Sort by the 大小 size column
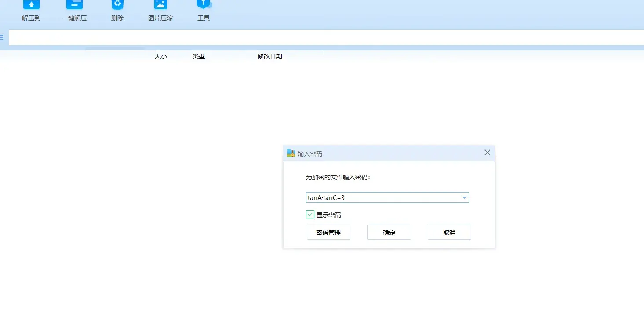The height and width of the screenshot is (335, 644). (x=161, y=56)
